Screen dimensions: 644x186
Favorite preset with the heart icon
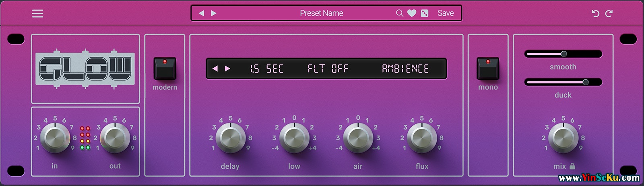coord(412,13)
